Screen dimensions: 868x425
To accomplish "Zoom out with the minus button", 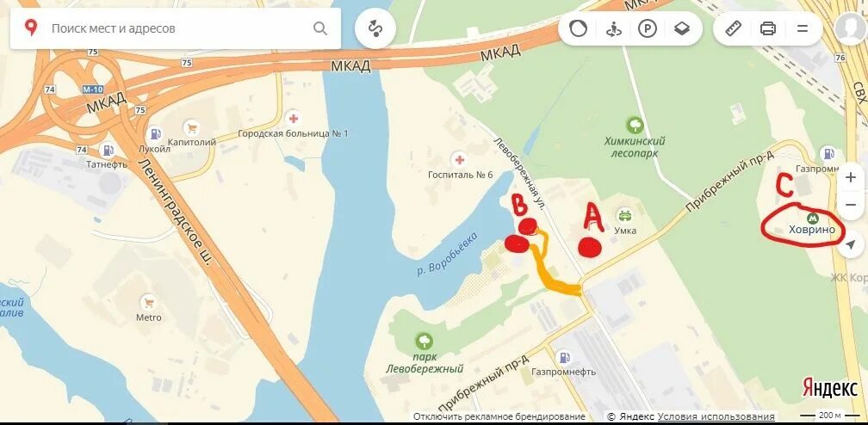I will coord(851,205).
